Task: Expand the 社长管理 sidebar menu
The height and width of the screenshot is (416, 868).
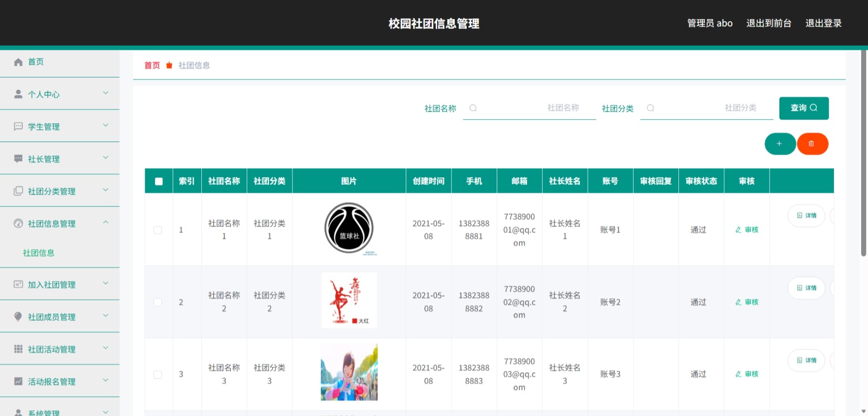Action: (x=60, y=159)
